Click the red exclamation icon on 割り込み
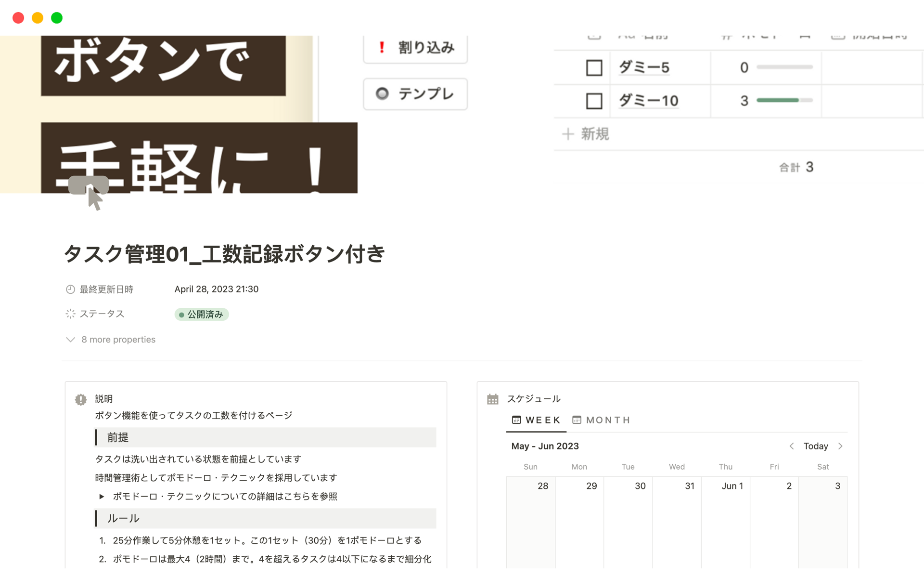Image resolution: width=924 pixels, height=578 pixels. (x=382, y=47)
